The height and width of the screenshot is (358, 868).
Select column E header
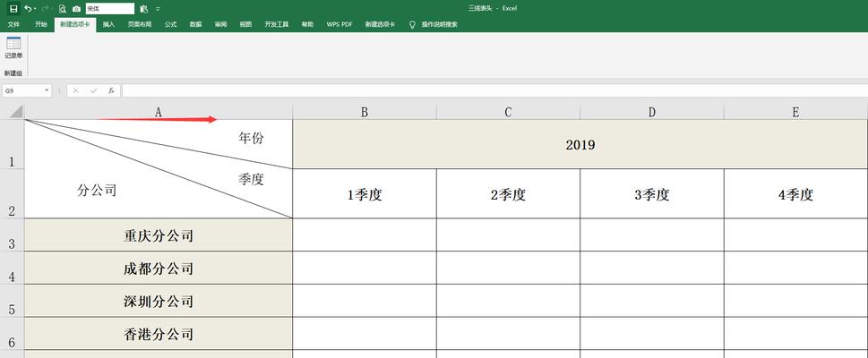tap(796, 112)
